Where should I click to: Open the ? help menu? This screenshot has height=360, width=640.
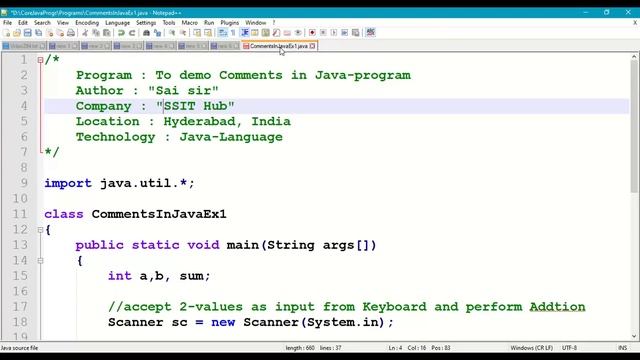click(274, 22)
